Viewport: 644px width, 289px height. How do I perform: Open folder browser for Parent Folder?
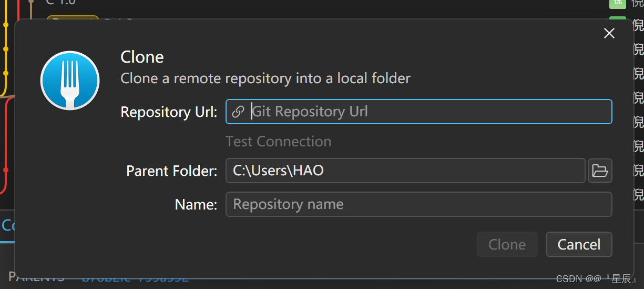pyautogui.click(x=600, y=171)
